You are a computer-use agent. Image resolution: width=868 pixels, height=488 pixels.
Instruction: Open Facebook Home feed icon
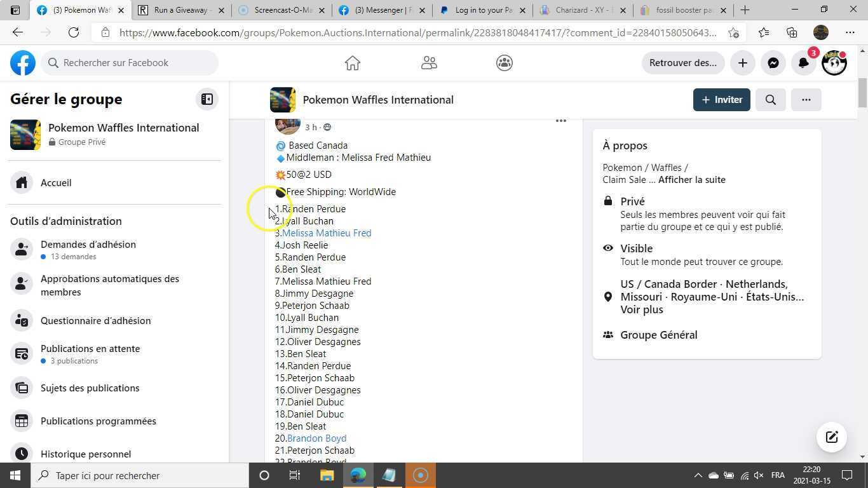[352, 63]
